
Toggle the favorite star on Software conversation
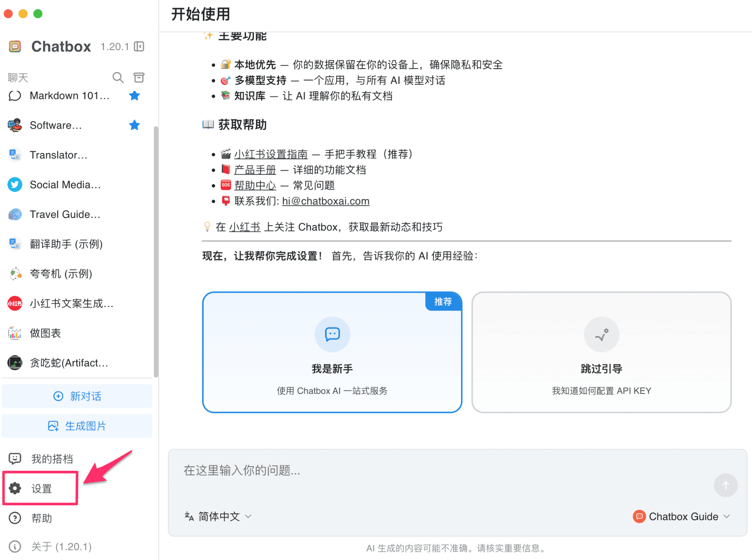(x=135, y=125)
